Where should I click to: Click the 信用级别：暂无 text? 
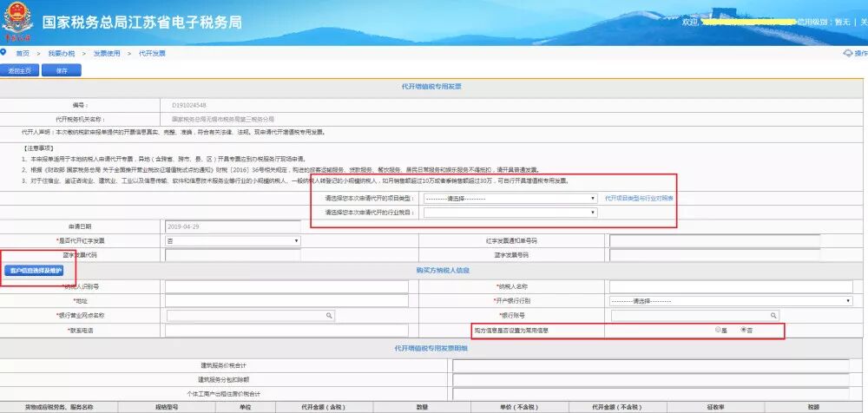tap(823, 23)
